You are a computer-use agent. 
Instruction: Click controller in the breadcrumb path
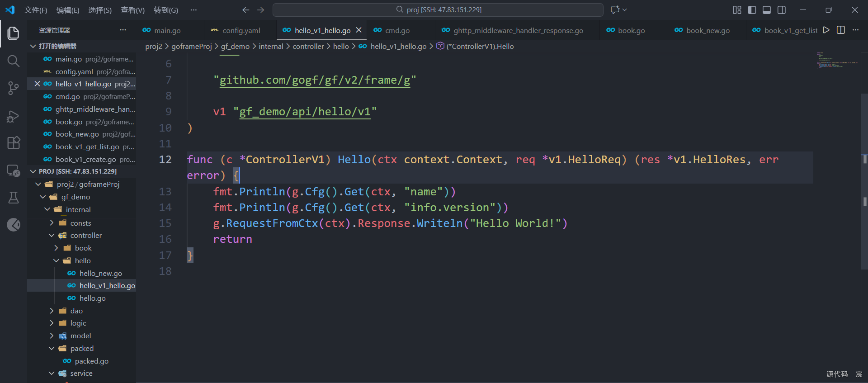point(308,46)
